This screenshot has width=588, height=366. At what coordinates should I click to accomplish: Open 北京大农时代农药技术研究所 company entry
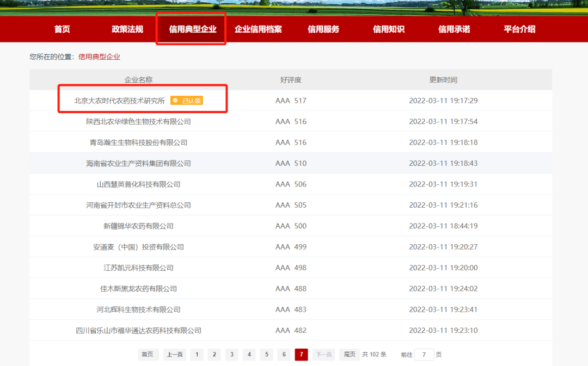120,101
